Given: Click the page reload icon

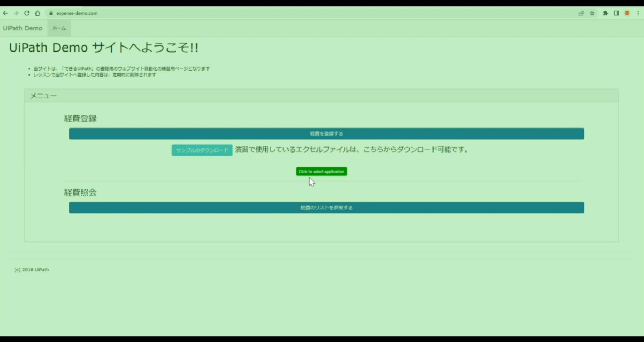Looking at the screenshot, I should point(27,13).
